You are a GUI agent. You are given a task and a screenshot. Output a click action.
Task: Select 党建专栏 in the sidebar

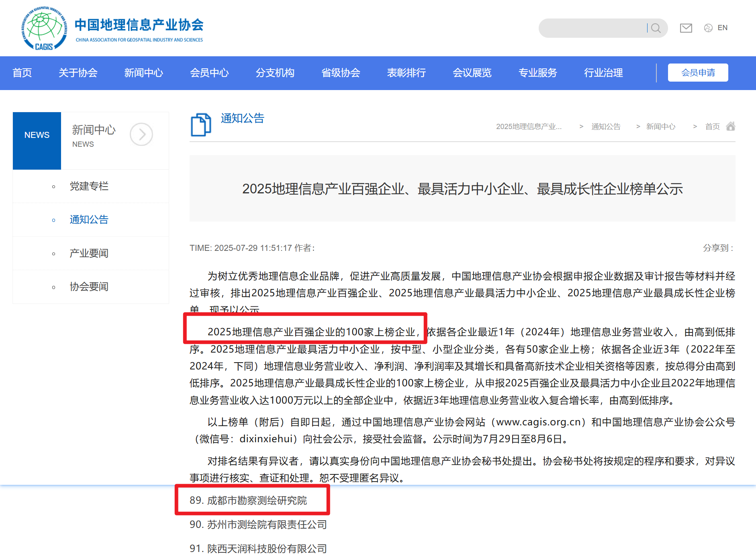(x=89, y=186)
